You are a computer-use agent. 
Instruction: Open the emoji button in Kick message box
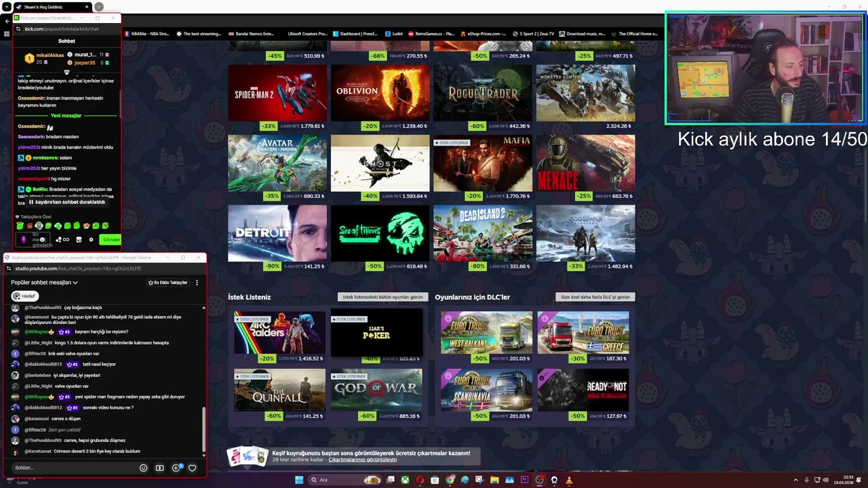(x=43, y=239)
